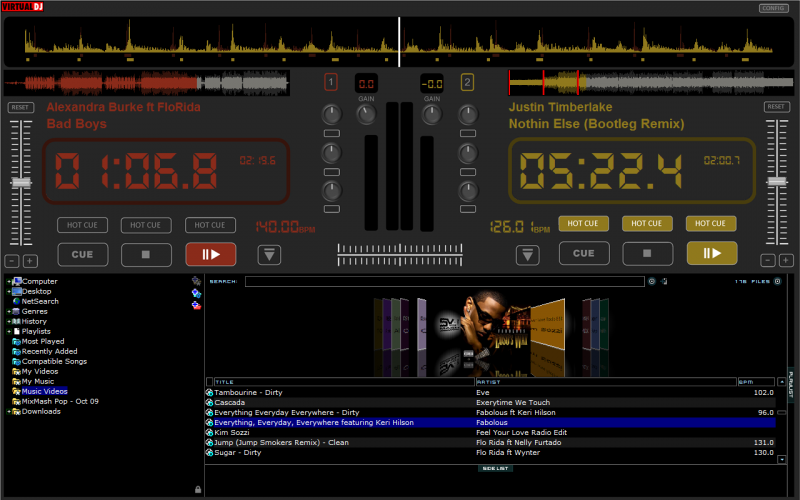Tick the checkbox left of the TITLE header
This screenshot has width=800, height=500.
[x=209, y=382]
